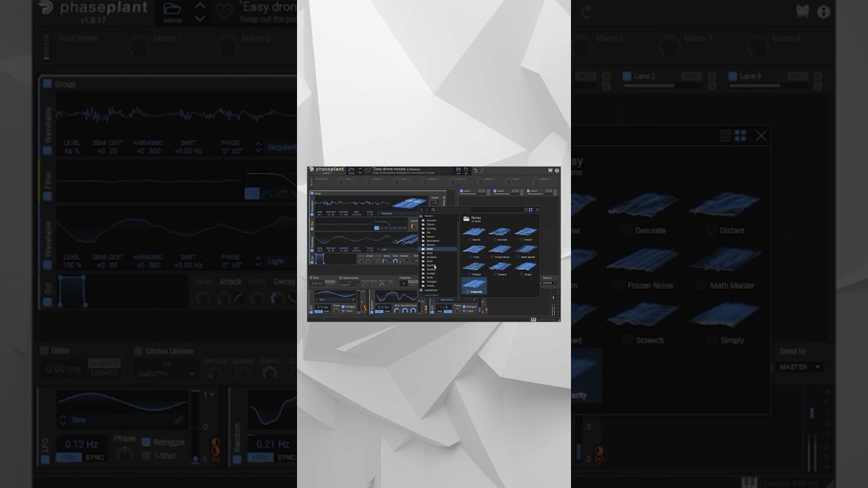The image size is (868, 488).
Task: Click the Frame 133 value field
Action: 435,203
